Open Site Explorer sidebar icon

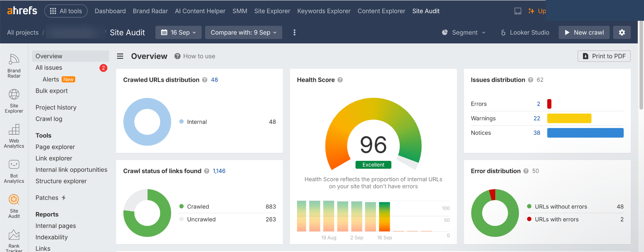(x=14, y=101)
